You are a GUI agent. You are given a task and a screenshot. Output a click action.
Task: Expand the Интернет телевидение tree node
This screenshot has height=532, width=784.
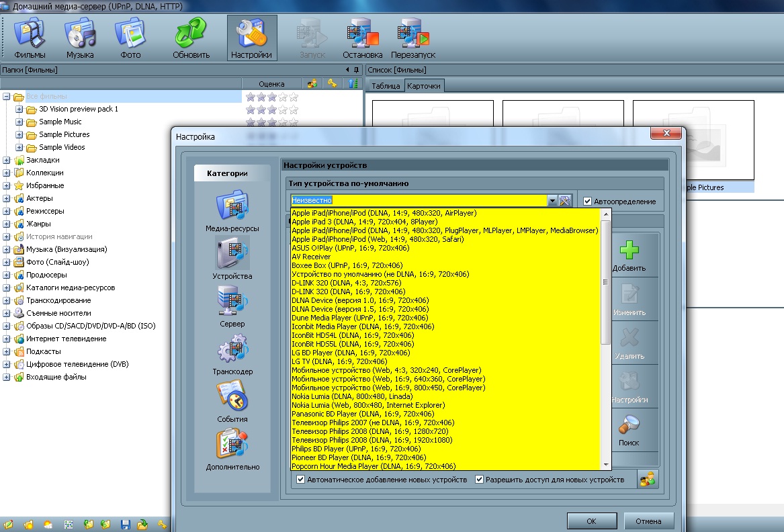tap(7, 339)
